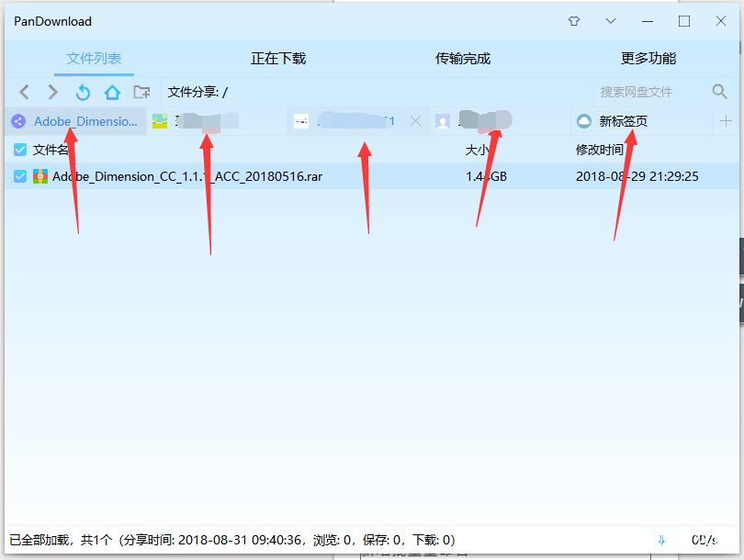The width and height of the screenshot is (744, 560).
Task: Go forward with the right arrow icon
Action: (x=53, y=92)
